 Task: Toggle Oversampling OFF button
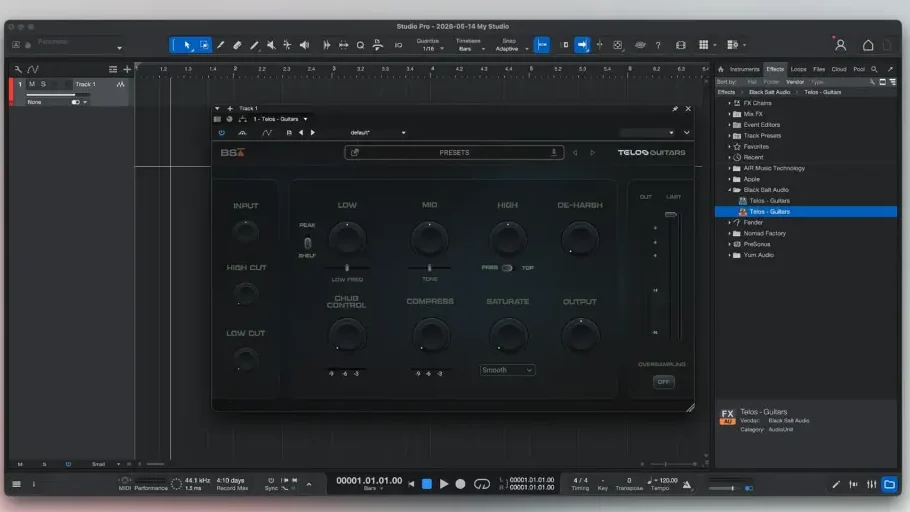point(663,382)
